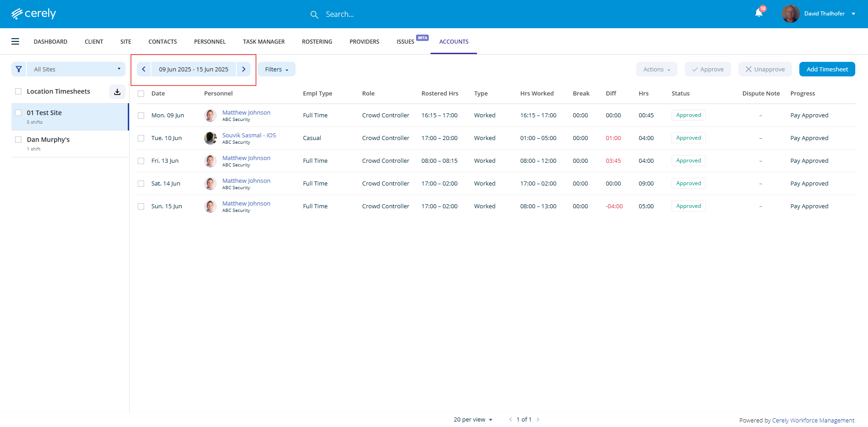Image resolution: width=868 pixels, height=427 pixels.
Task: Open the All Sites dropdown
Action: coord(76,69)
